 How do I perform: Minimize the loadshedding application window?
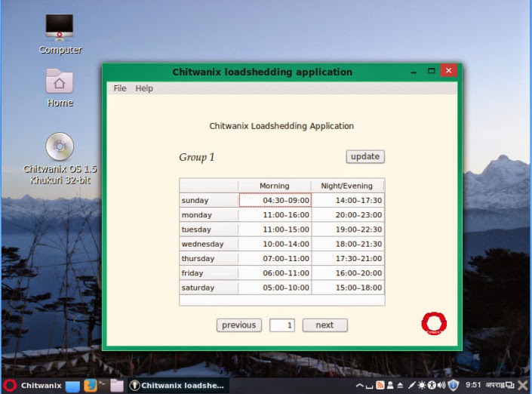coord(414,72)
